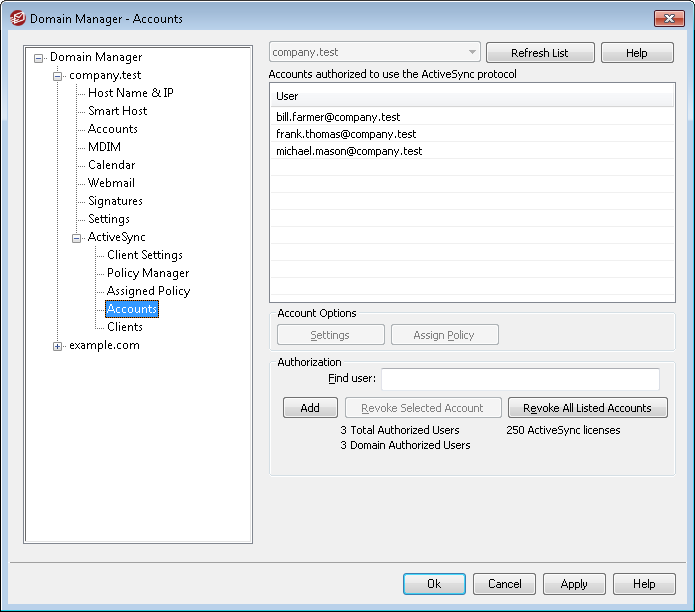The width and height of the screenshot is (695, 612).
Task: Click the Add authorization button
Action: pos(310,408)
